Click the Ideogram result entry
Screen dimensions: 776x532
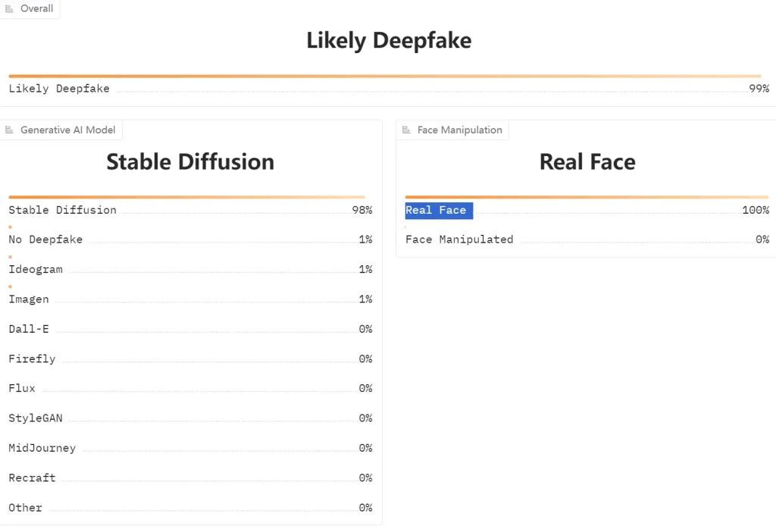(x=189, y=269)
